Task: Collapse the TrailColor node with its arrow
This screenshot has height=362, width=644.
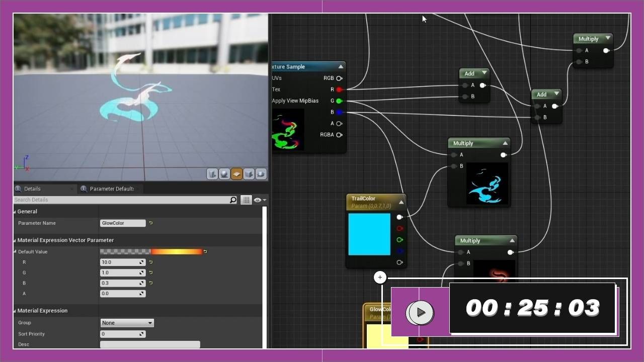Action: [x=401, y=203]
